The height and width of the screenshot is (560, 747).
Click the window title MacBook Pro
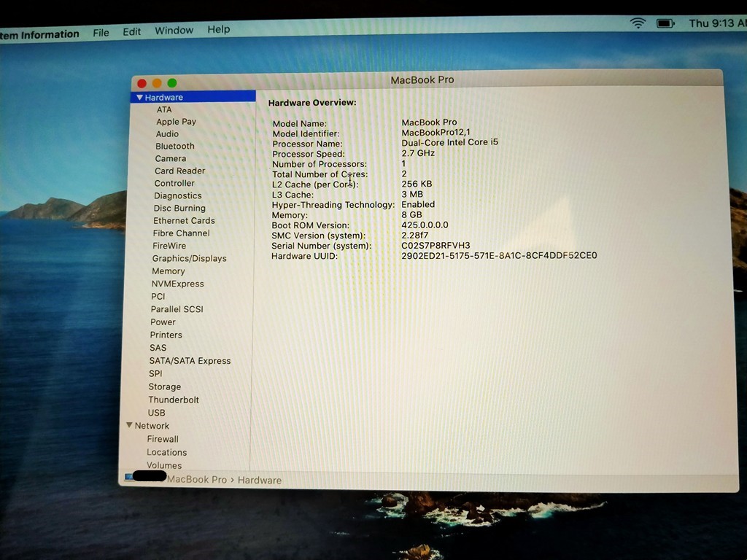tap(422, 80)
